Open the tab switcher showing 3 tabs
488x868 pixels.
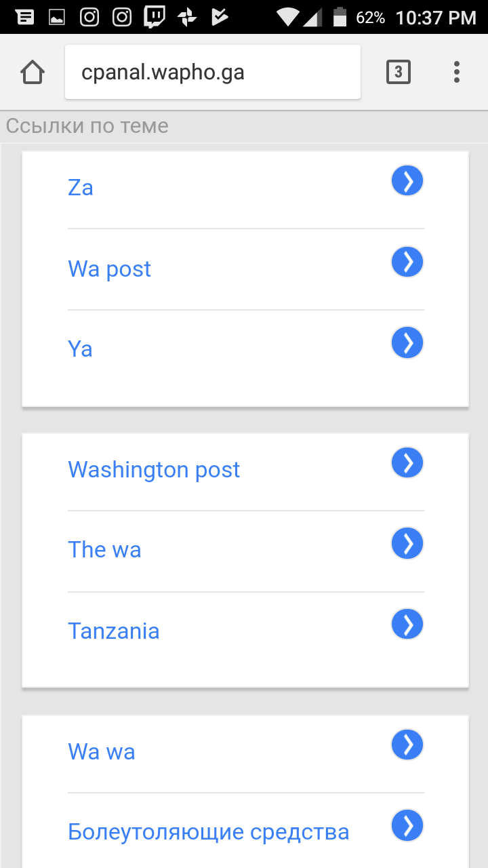click(399, 72)
